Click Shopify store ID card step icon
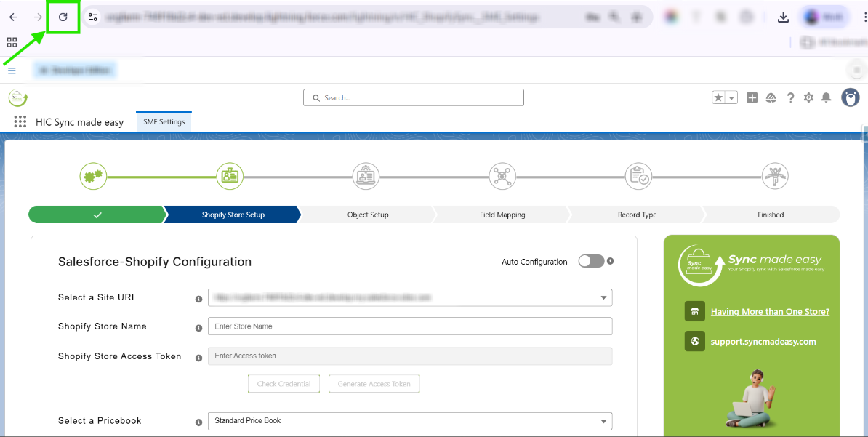 point(230,177)
